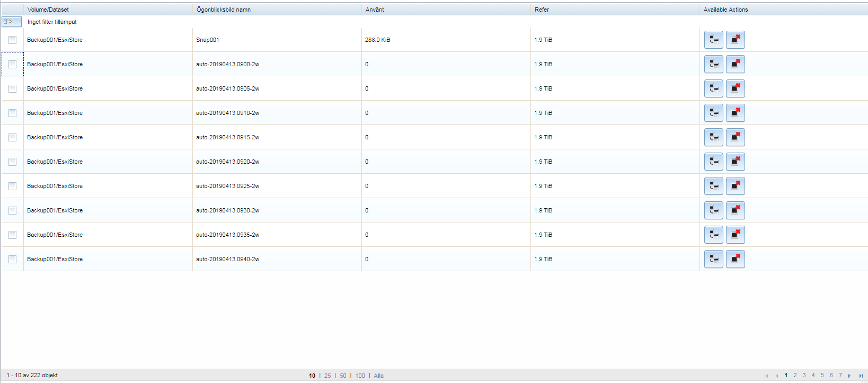
Task: Destroy snapshot auto-20190413.0940-2w
Action: [x=735, y=259]
